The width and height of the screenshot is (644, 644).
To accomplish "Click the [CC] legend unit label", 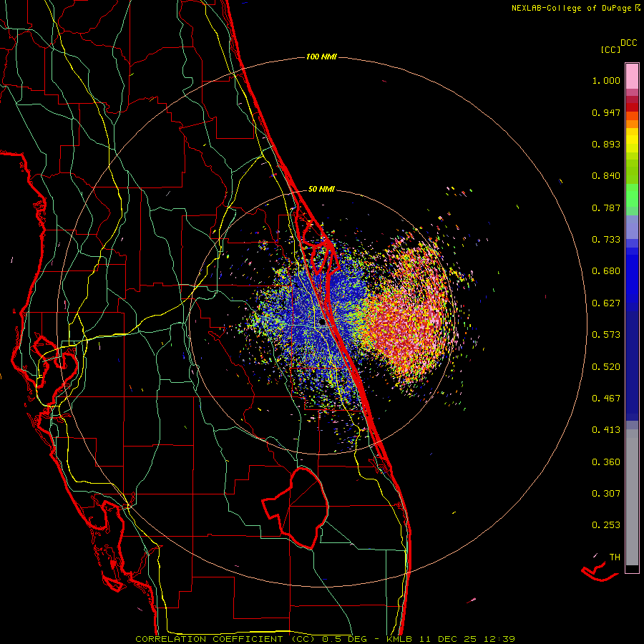I will click(611, 49).
